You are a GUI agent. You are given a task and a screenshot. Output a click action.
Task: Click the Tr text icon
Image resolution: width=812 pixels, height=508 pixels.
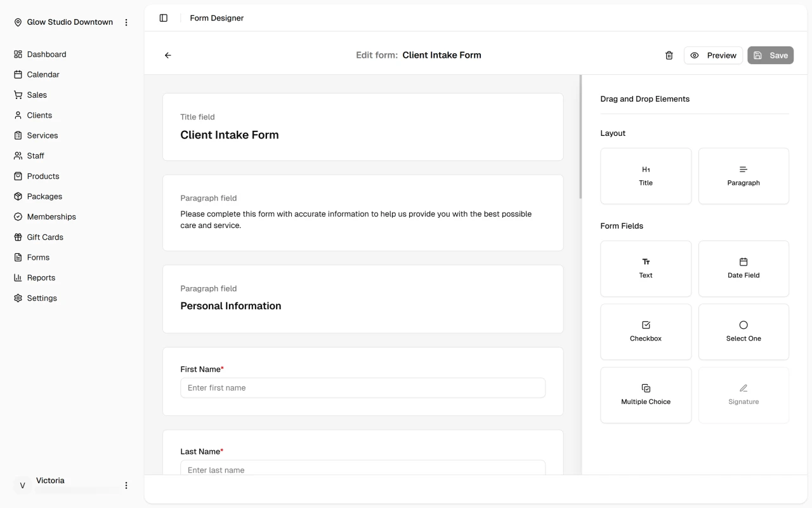click(x=646, y=262)
